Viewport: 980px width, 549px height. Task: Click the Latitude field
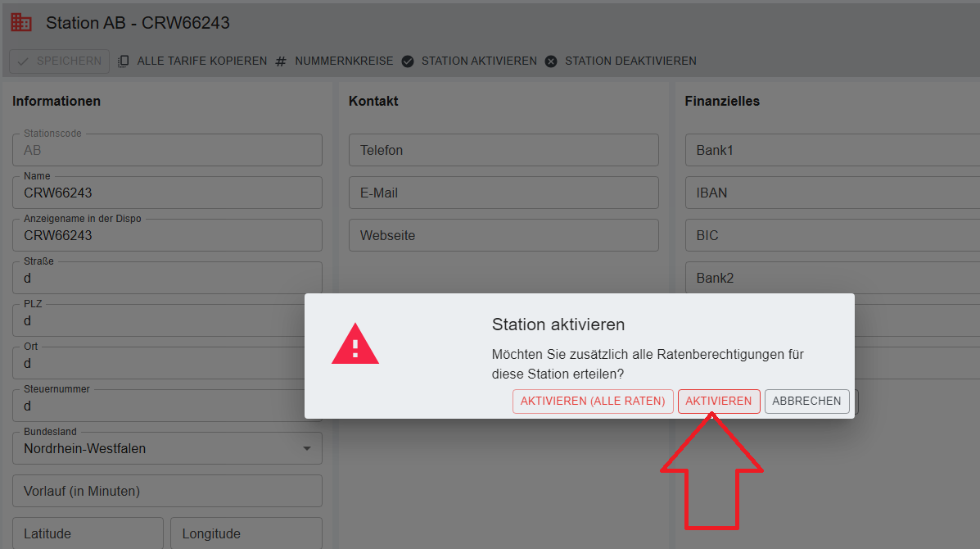pos(88,533)
